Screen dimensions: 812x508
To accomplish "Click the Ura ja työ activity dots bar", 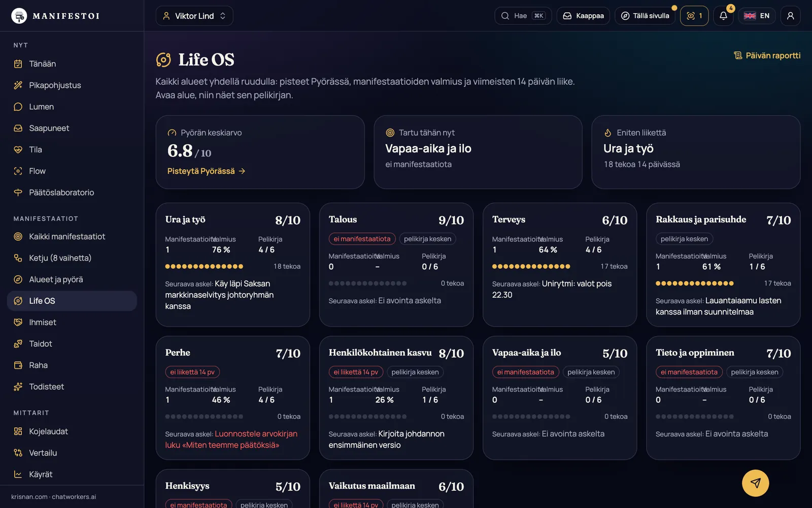I will 204,266.
